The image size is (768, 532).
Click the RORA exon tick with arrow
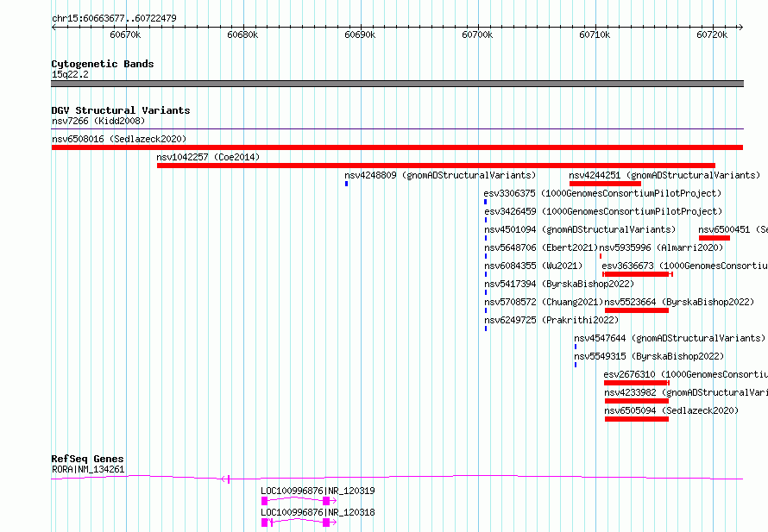click(x=226, y=479)
